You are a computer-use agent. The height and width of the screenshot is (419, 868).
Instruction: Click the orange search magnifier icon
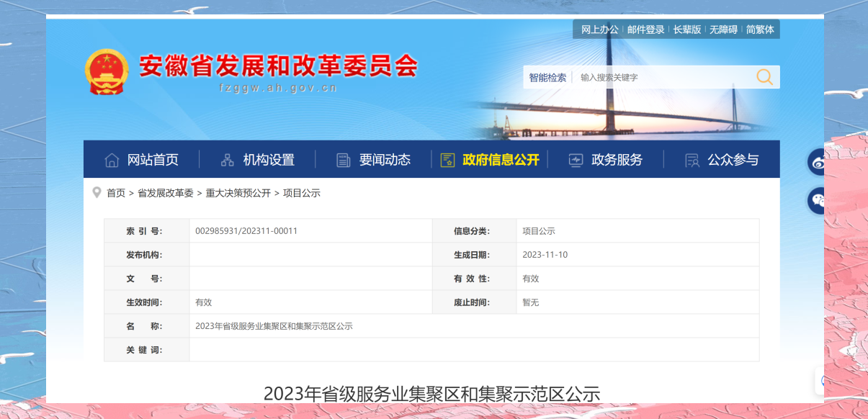[764, 77]
